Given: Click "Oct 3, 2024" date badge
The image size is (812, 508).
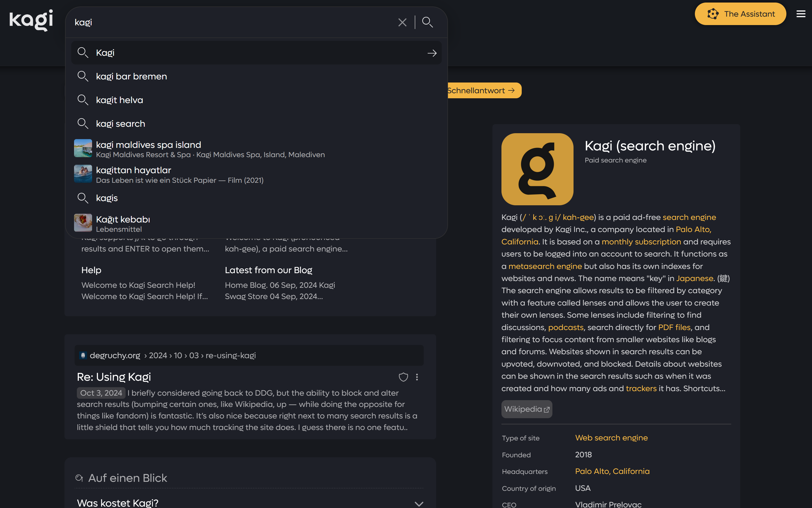Looking at the screenshot, I should (x=101, y=393).
